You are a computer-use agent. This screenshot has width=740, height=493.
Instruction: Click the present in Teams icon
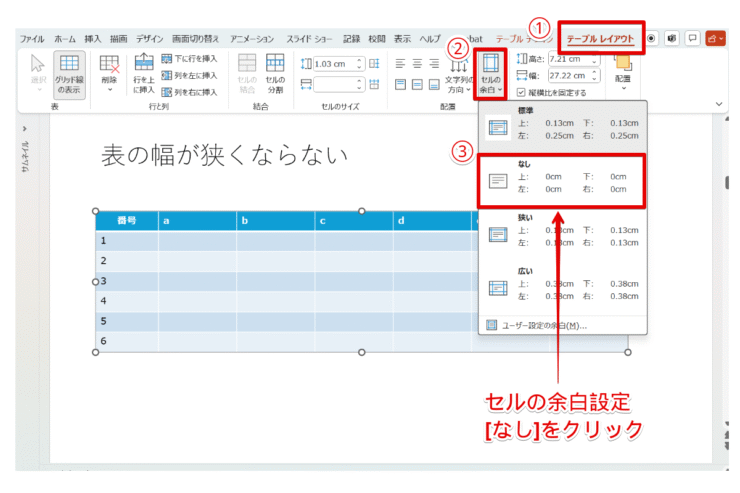point(672,39)
